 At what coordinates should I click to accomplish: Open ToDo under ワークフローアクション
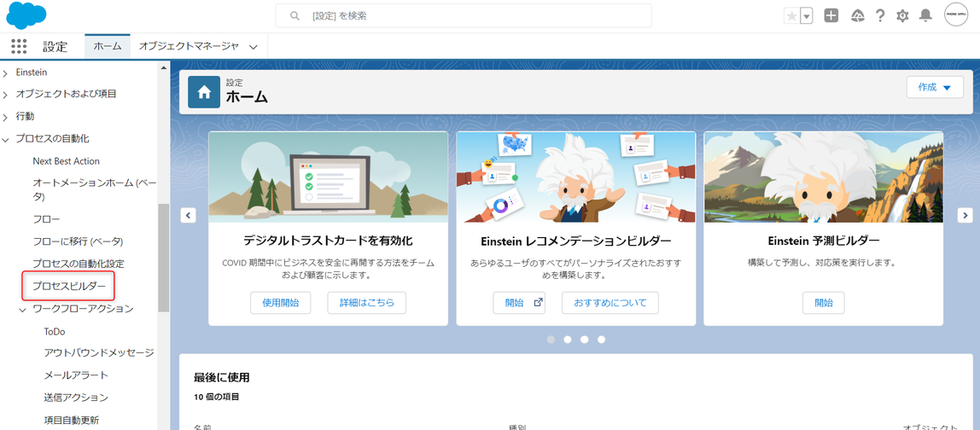point(55,331)
